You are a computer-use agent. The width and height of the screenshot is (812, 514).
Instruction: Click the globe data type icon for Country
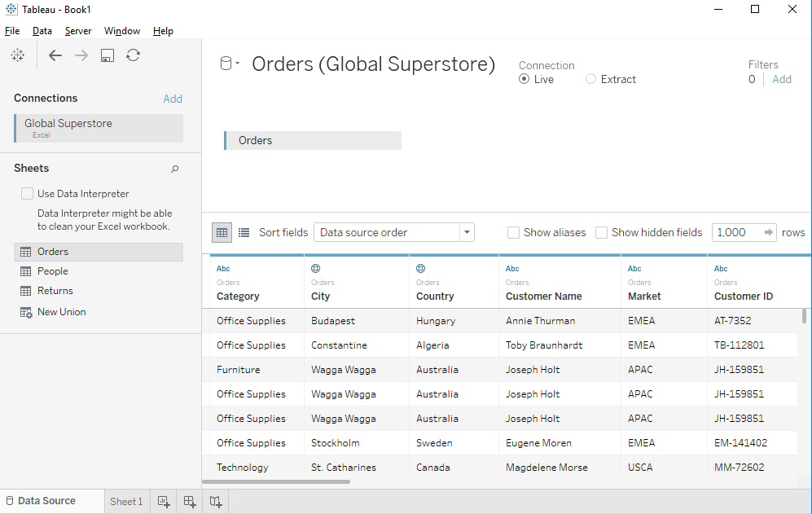[420, 268]
